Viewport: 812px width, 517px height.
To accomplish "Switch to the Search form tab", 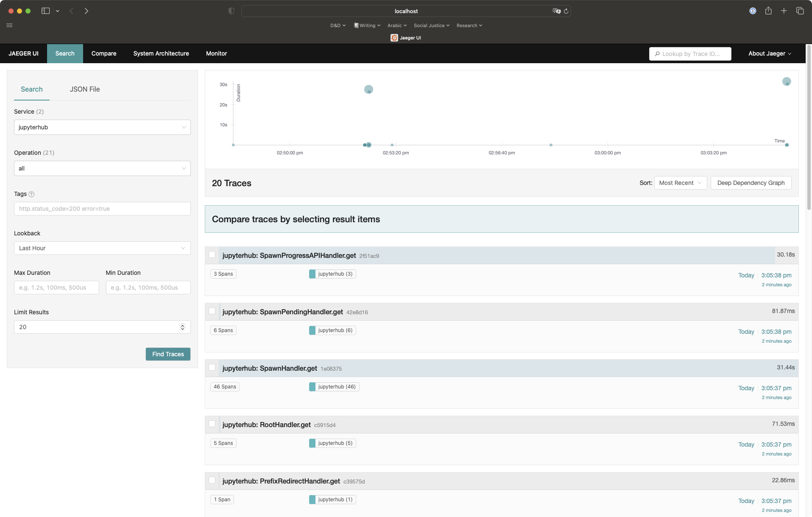I will (32, 89).
